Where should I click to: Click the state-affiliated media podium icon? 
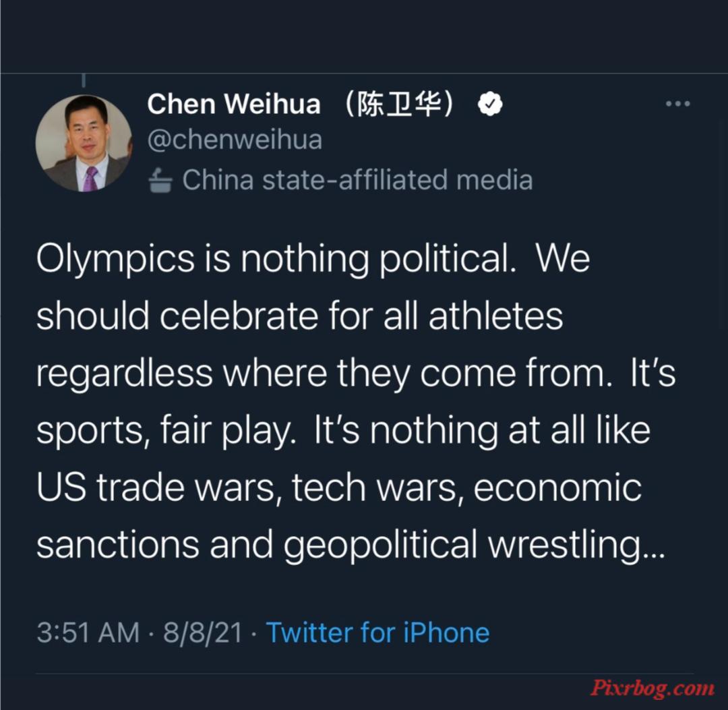160,180
